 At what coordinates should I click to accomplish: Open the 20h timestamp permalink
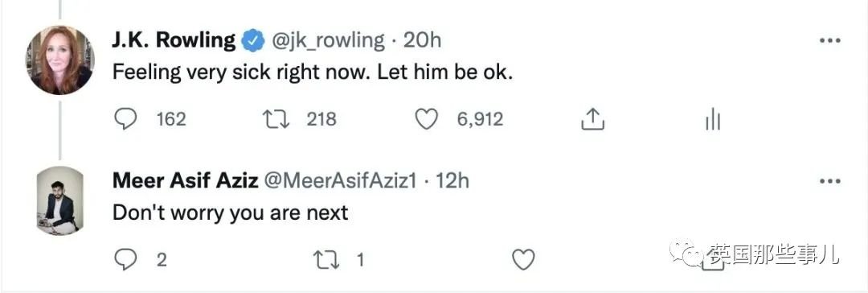422,40
